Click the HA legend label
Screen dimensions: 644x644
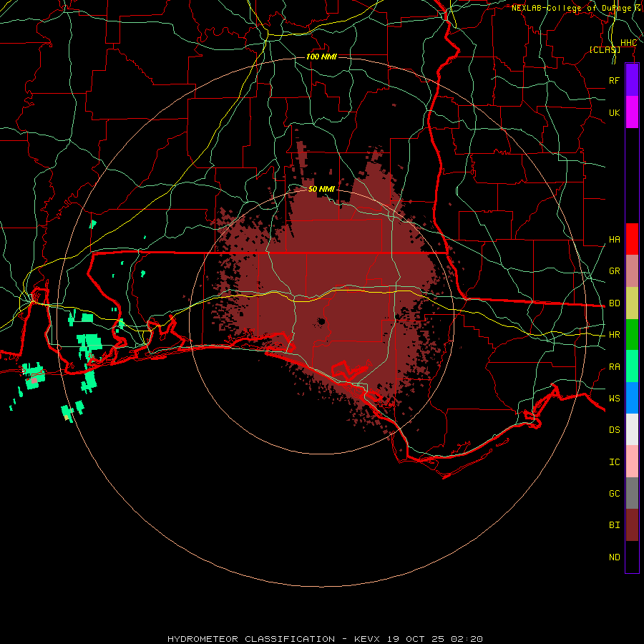click(614, 239)
